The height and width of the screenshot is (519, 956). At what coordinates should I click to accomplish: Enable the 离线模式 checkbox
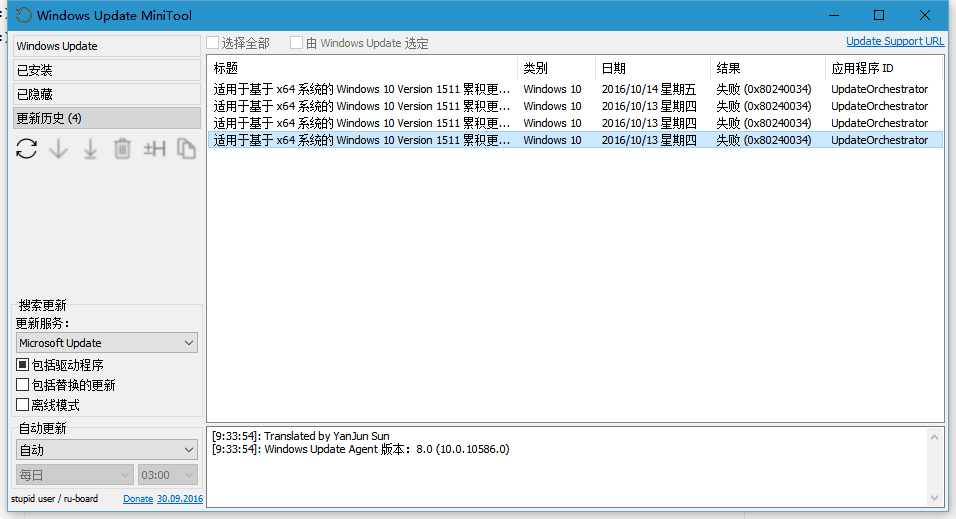coord(23,405)
